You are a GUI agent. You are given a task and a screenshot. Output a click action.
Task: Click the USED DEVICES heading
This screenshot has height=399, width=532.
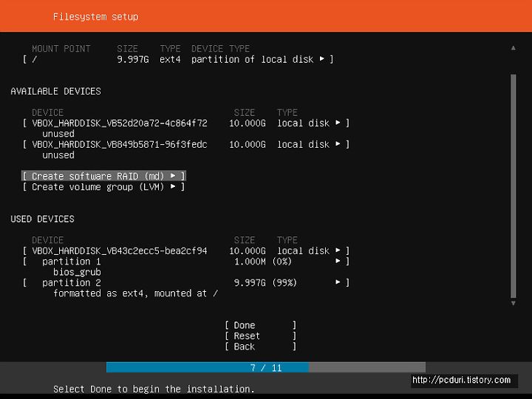point(42,219)
